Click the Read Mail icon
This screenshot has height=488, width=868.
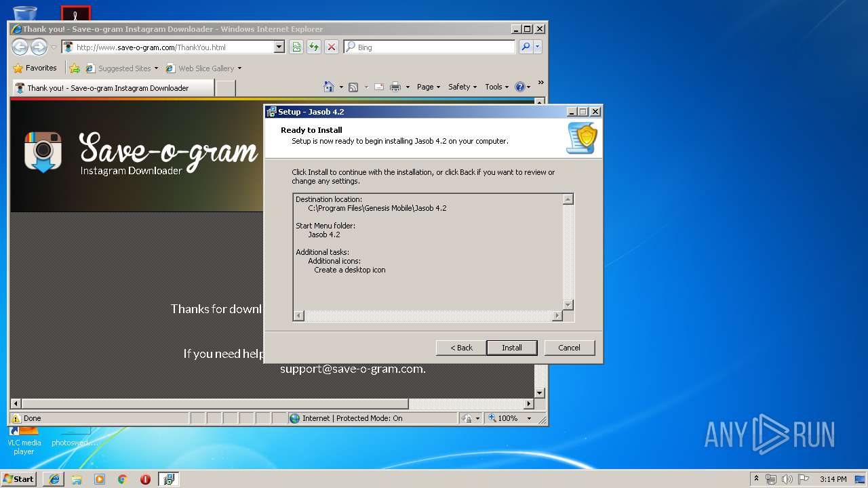[x=379, y=87]
